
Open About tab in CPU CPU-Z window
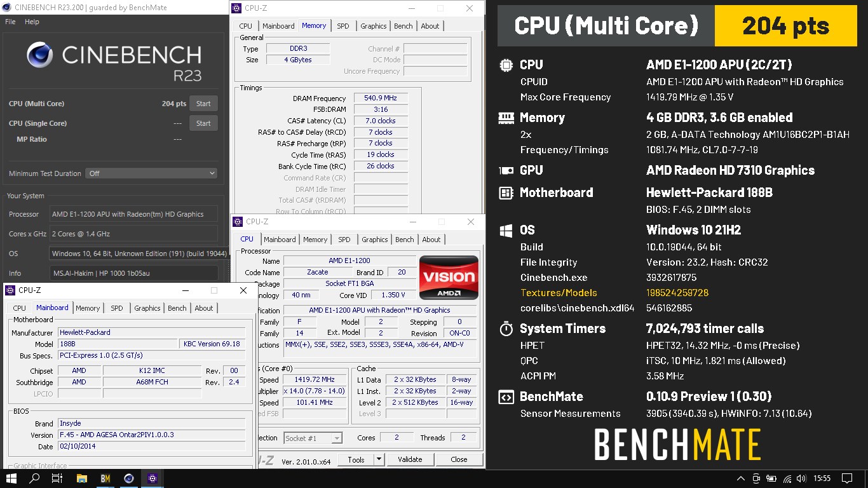(431, 240)
